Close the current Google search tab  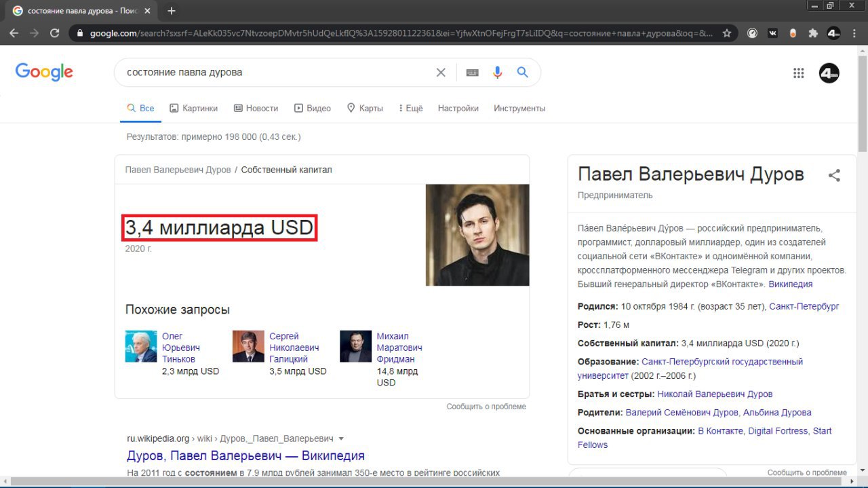147,11
